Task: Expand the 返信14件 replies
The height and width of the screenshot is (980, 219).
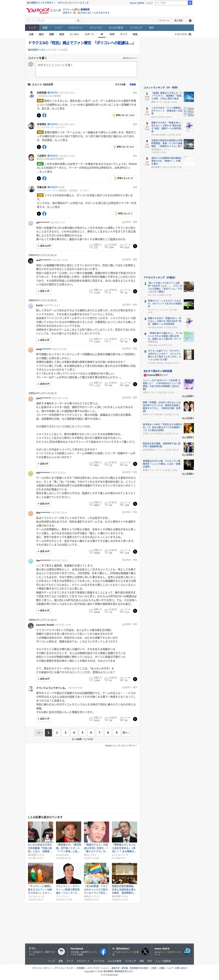Action: pos(44,340)
